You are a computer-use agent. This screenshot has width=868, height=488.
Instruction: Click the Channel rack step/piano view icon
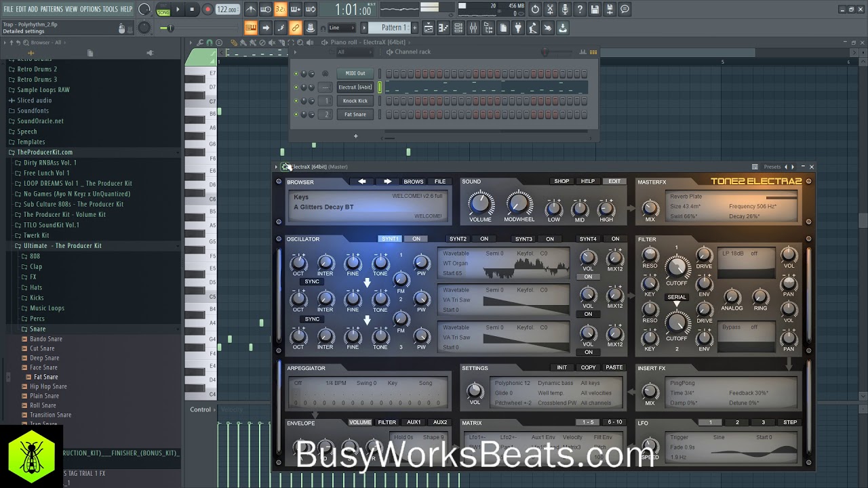[x=593, y=52]
